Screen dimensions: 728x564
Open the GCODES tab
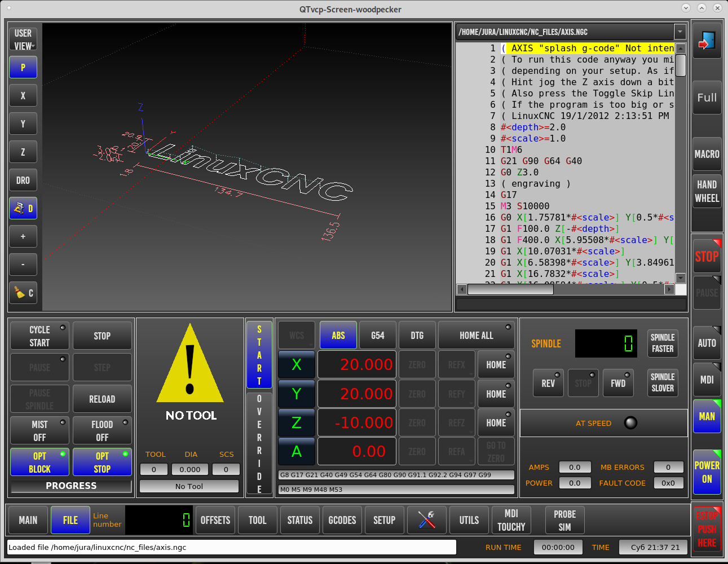point(342,519)
